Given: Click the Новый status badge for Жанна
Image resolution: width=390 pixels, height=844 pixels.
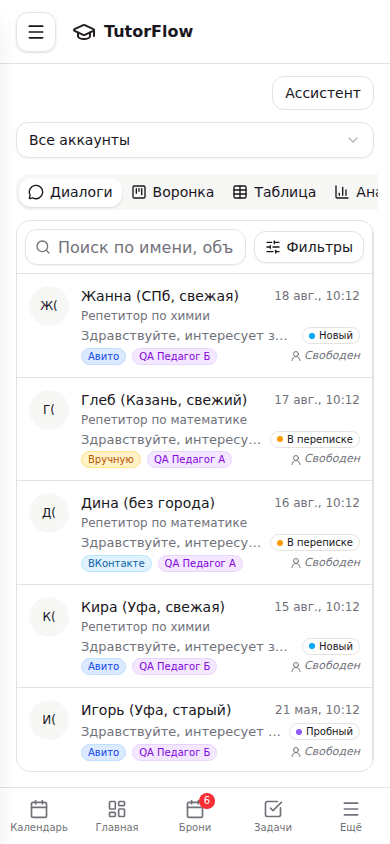Looking at the screenshot, I should coord(331,335).
